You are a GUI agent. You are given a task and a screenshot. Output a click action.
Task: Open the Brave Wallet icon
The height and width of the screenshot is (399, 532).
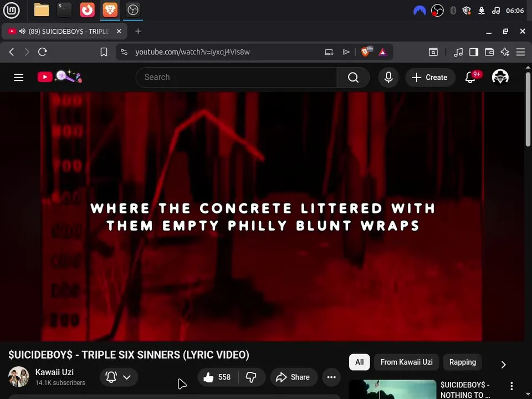(489, 52)
